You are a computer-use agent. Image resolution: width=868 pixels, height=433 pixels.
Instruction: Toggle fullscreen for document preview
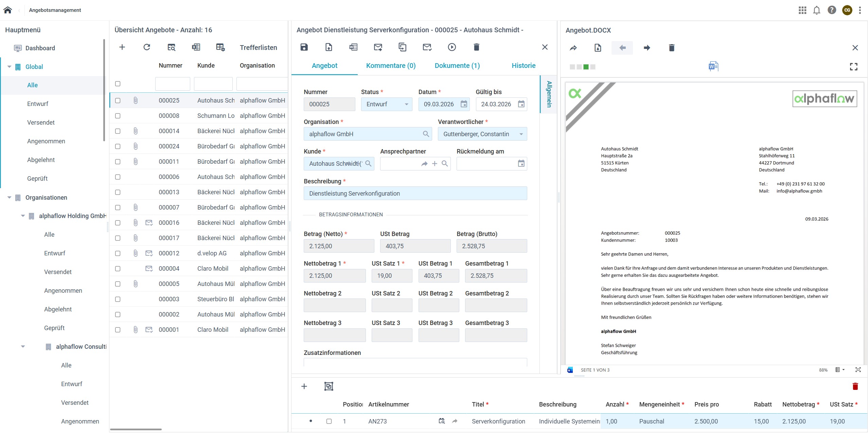tap(853, 67)
